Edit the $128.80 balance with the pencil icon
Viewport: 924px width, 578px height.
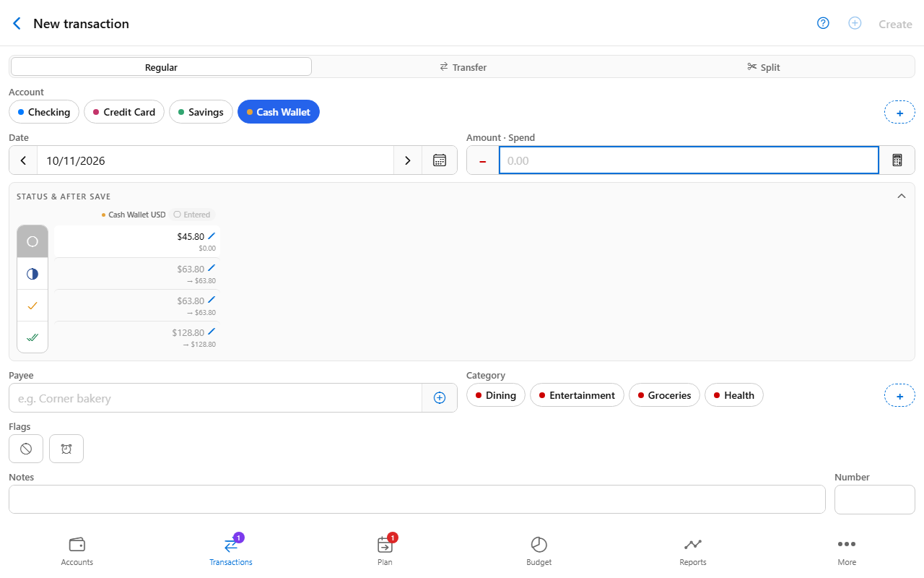pos(212,332)
